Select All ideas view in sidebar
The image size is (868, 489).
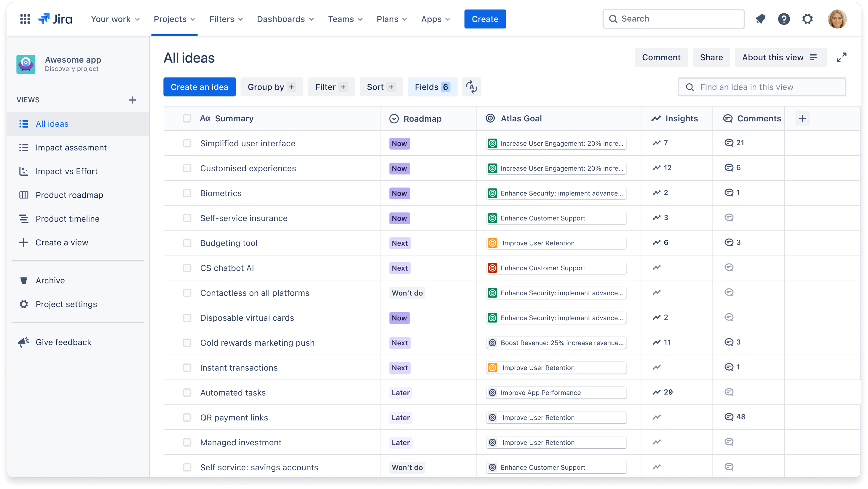(x=52, y=124)
